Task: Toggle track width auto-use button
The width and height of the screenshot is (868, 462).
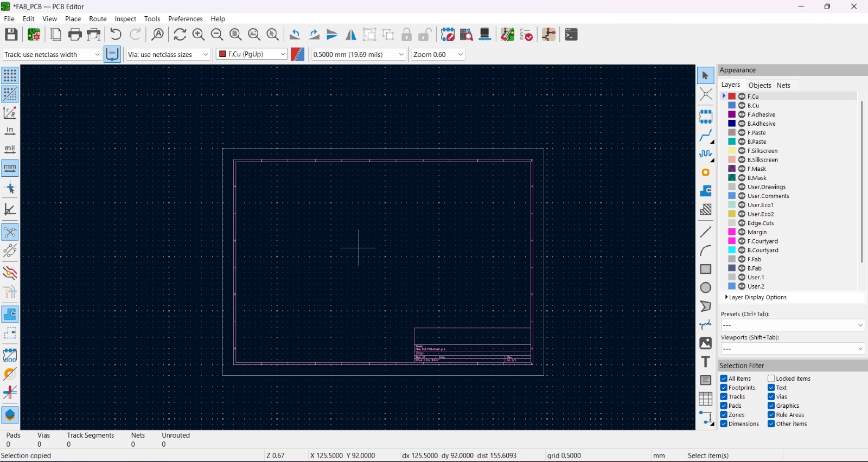Action: click(x=112, y=54)
